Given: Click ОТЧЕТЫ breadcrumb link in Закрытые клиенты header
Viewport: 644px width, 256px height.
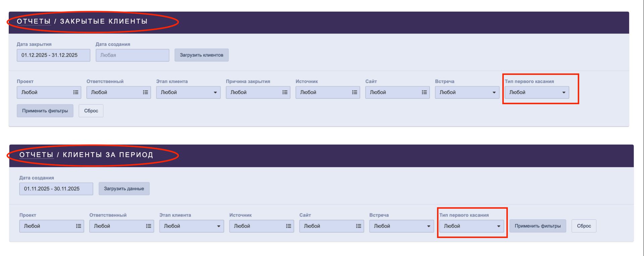Looking at the screenshot, I should tap(34, 21).
